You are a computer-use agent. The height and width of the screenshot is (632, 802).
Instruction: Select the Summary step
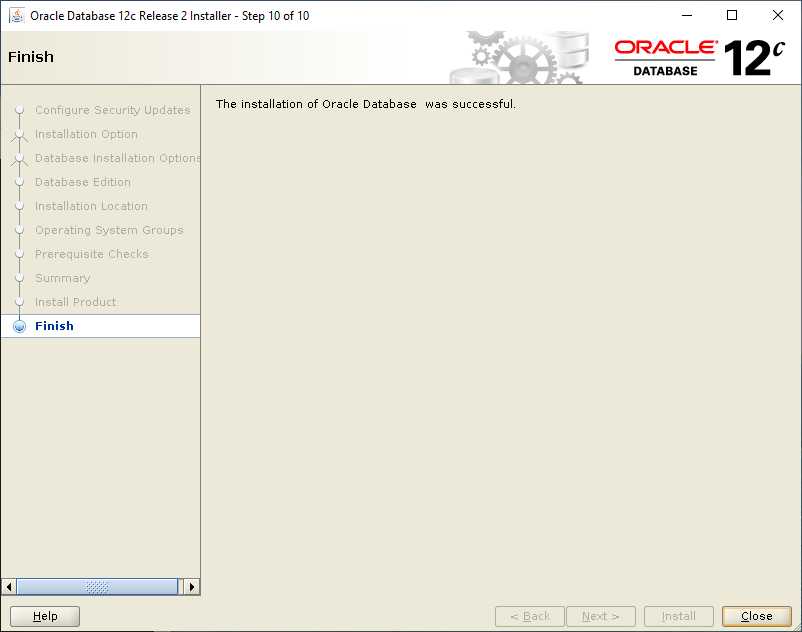pyautogui.click(x=62, y=278)
